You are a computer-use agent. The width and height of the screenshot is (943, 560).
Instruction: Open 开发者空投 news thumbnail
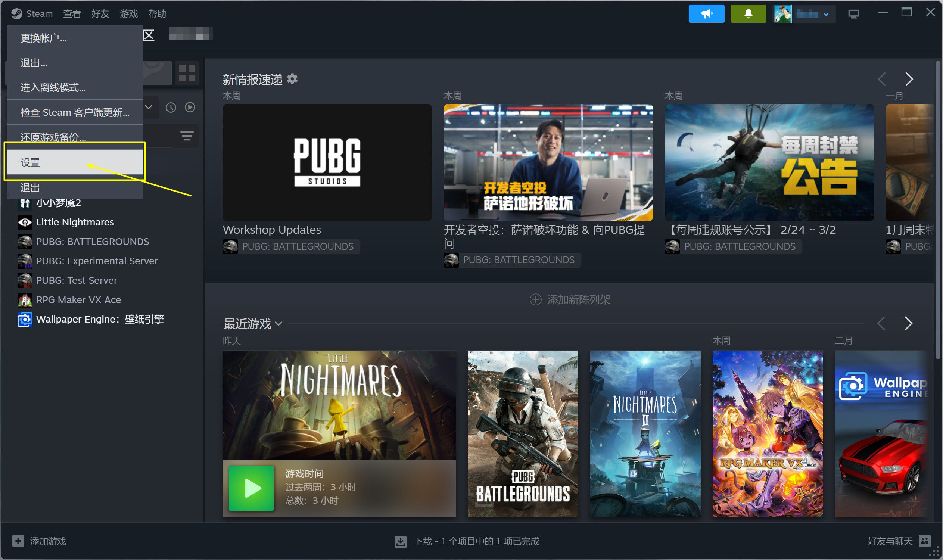[x=548, y=162]
